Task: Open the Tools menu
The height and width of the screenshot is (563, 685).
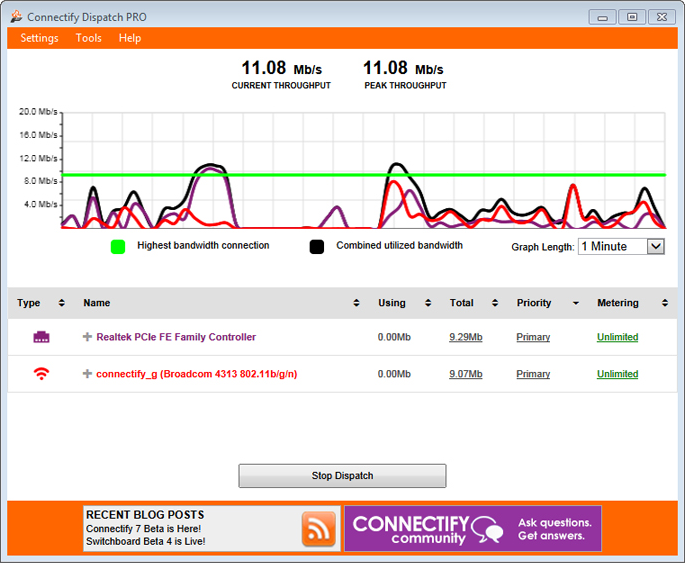Action: tap(89, 38)
